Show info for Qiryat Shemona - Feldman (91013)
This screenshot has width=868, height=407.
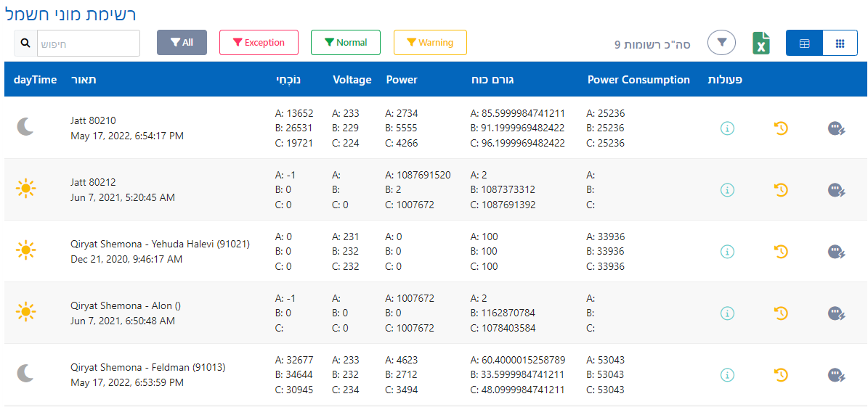click(727, 375)
